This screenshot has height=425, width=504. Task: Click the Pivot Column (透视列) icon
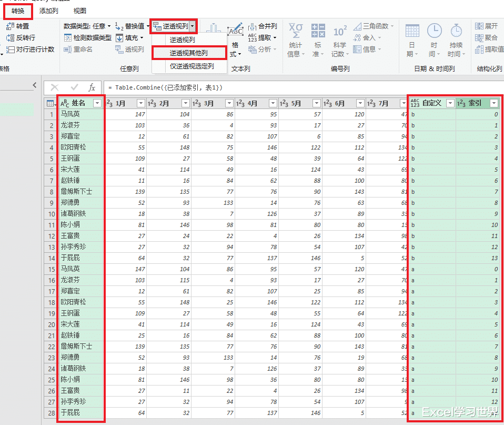[119, 50]
